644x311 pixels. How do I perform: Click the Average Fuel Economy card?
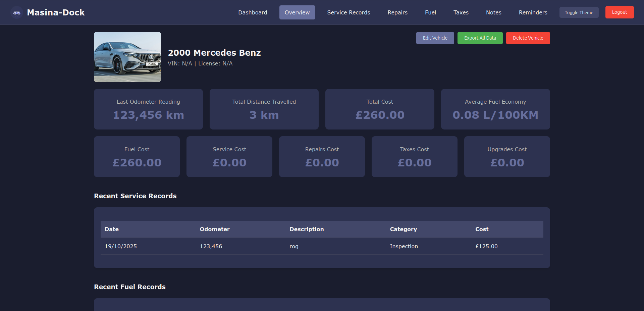pyautogui.click(x=495, y=109)
